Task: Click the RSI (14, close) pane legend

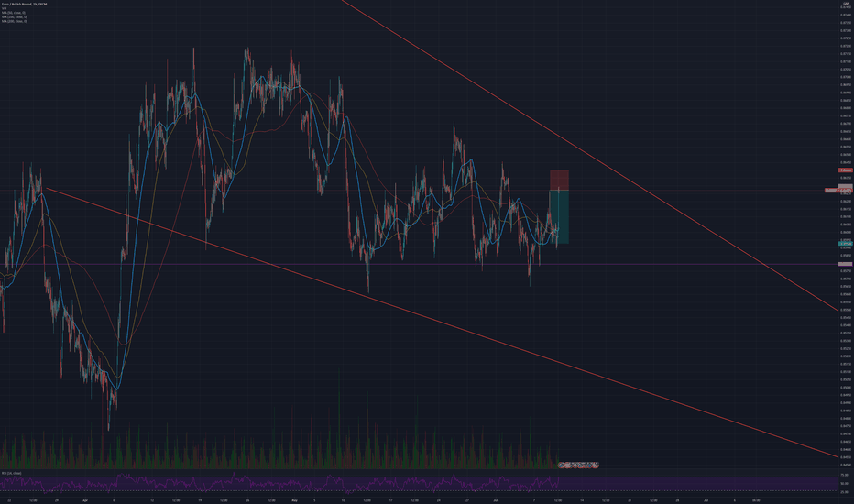Action: pos(11,473)
